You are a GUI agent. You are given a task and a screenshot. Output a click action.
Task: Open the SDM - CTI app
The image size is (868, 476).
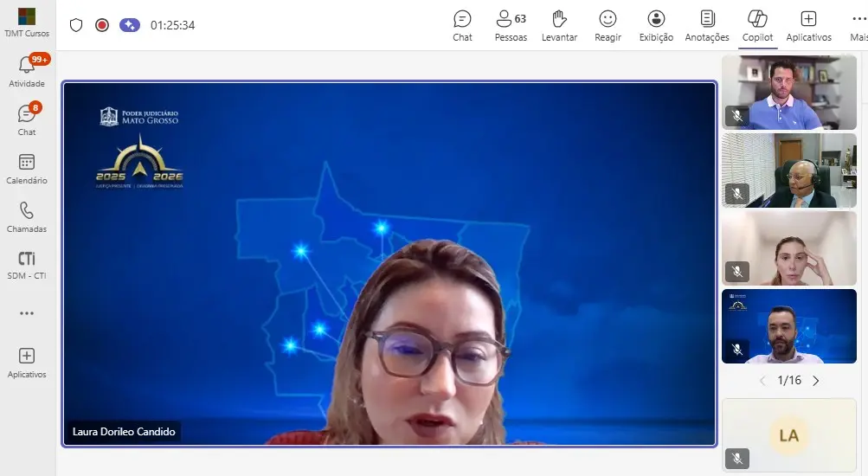click(x=27, y=264)
